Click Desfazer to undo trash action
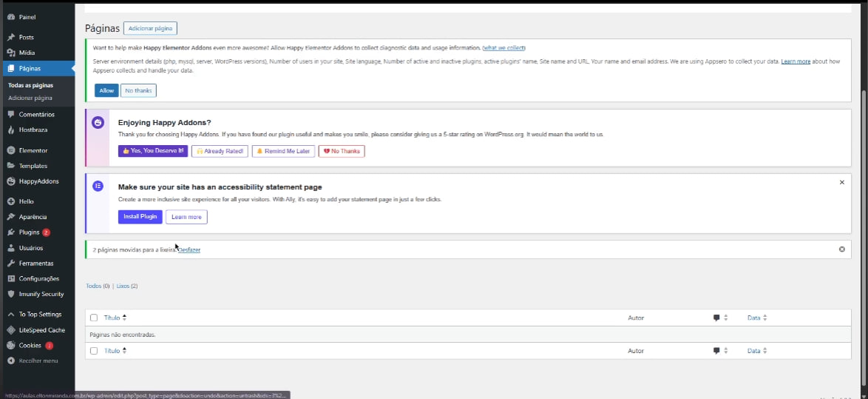868x399 pixels. (x=189, y=249)
